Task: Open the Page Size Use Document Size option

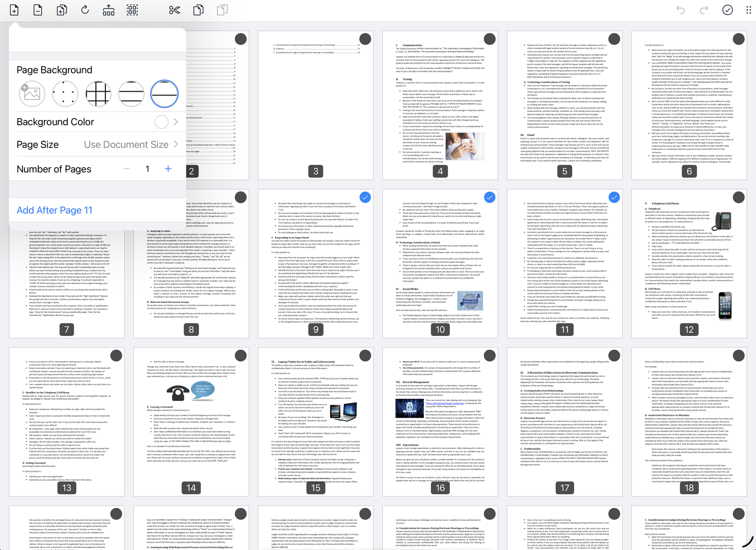Action: (97, 145)
